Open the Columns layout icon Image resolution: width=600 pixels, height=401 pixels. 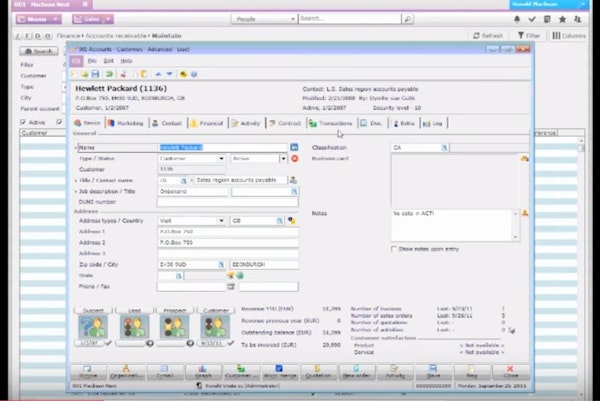(566, 35)
